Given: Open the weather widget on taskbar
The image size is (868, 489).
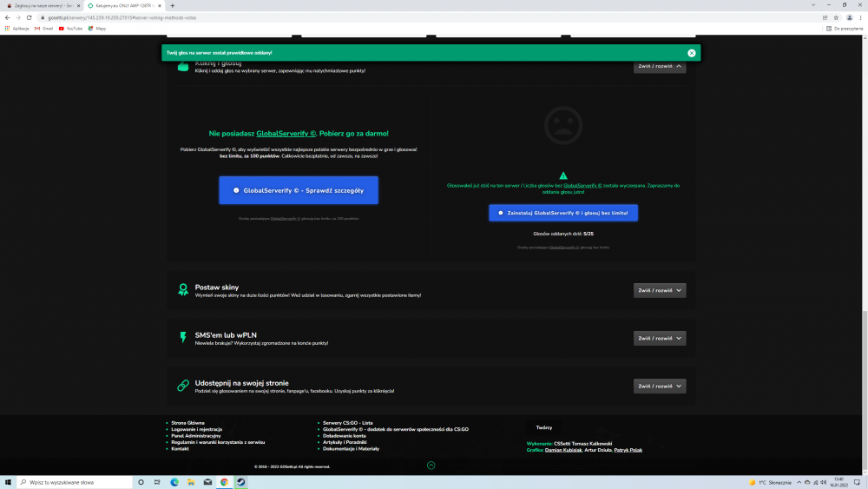Looking at the screenshot, I should pos(770,482).
